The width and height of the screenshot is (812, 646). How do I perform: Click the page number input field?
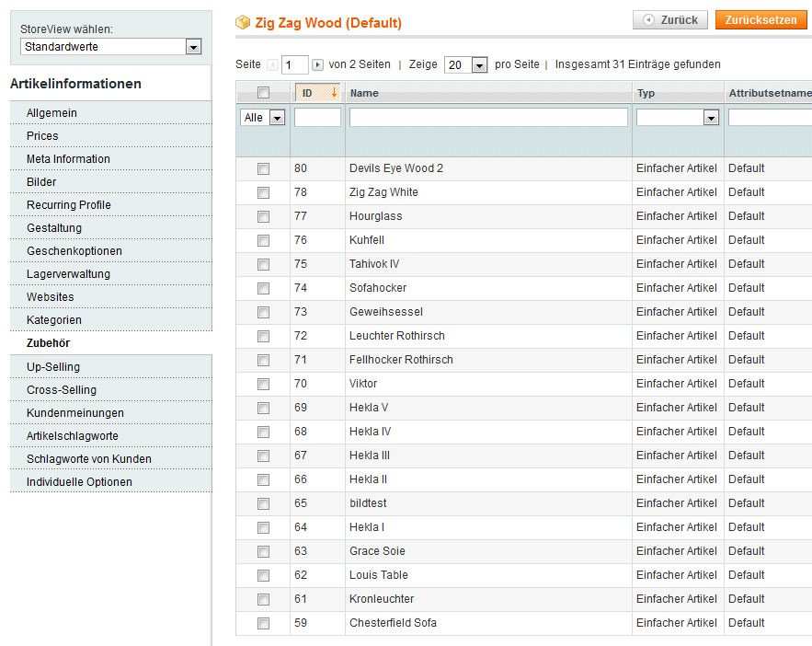294,64
